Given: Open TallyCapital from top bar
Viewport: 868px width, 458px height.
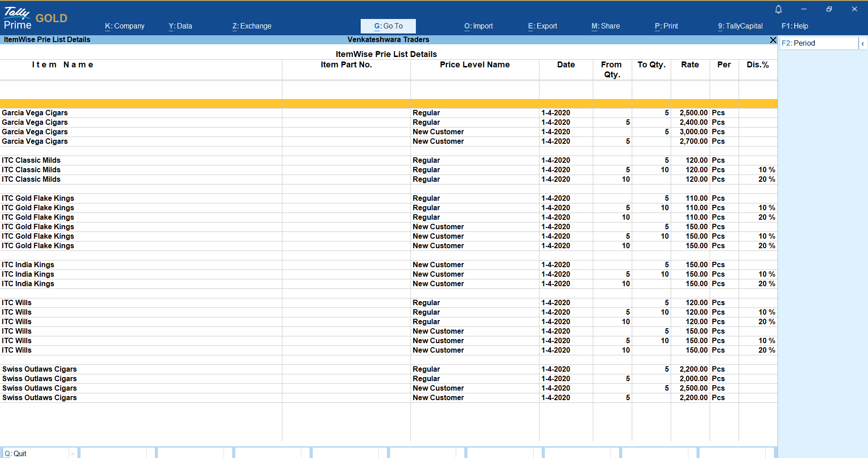Looking at the screenshot, I should tap(740, 26).
